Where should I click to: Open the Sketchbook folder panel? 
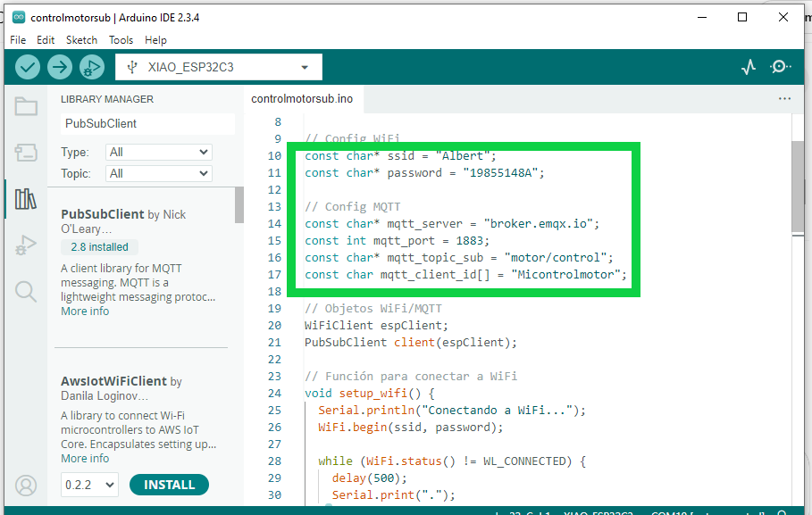point(26,106)
